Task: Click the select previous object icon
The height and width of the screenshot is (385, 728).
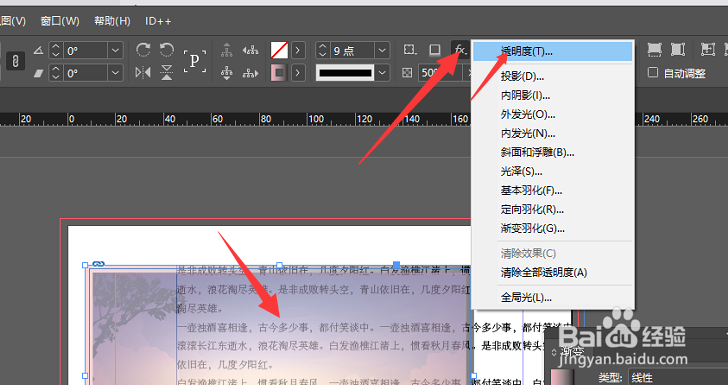Action: click(250, 50)
